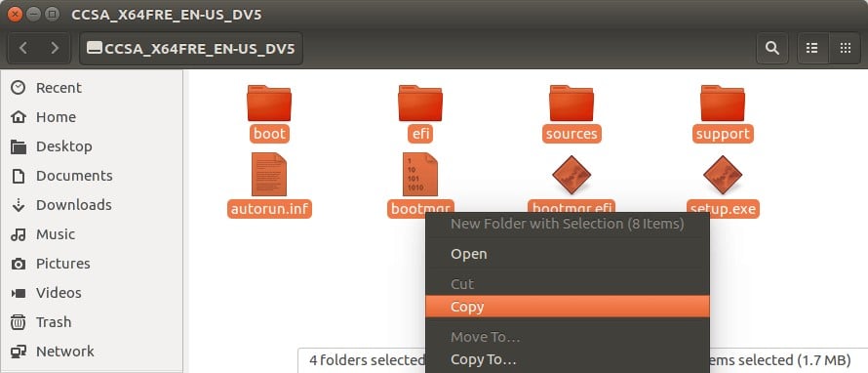The height and width of the screenshot is (373, 868).
Task: Click the CCSA_X64FRE_EN-US_DV5 path bar button
Action: [191, 48]
